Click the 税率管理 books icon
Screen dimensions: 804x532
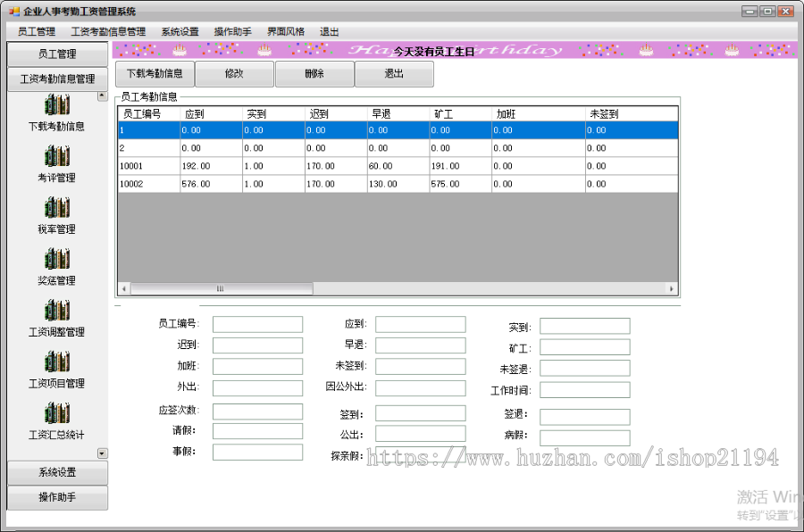click(x=58, y=207)
